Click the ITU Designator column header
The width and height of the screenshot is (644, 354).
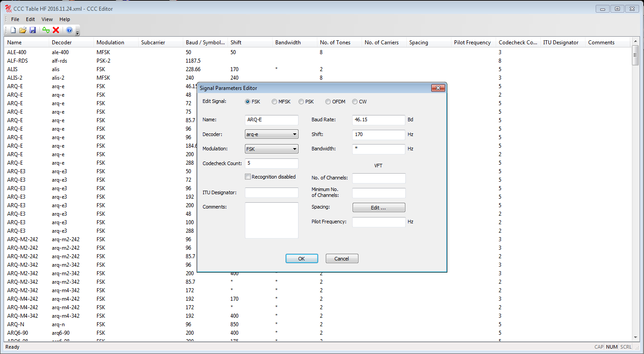tap(563, 43)
